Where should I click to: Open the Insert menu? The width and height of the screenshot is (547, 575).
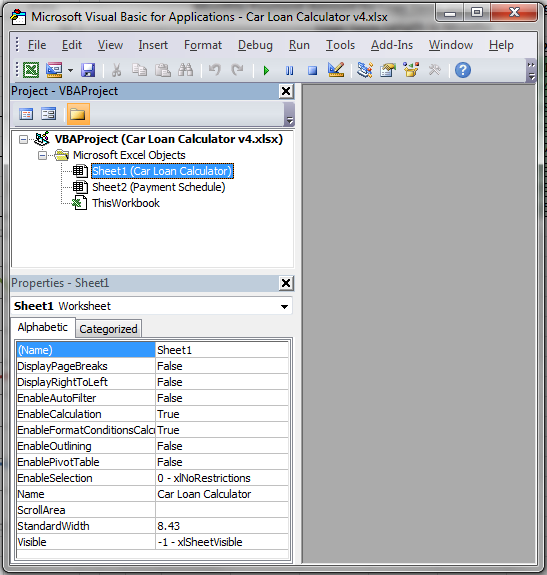(153, 45)
